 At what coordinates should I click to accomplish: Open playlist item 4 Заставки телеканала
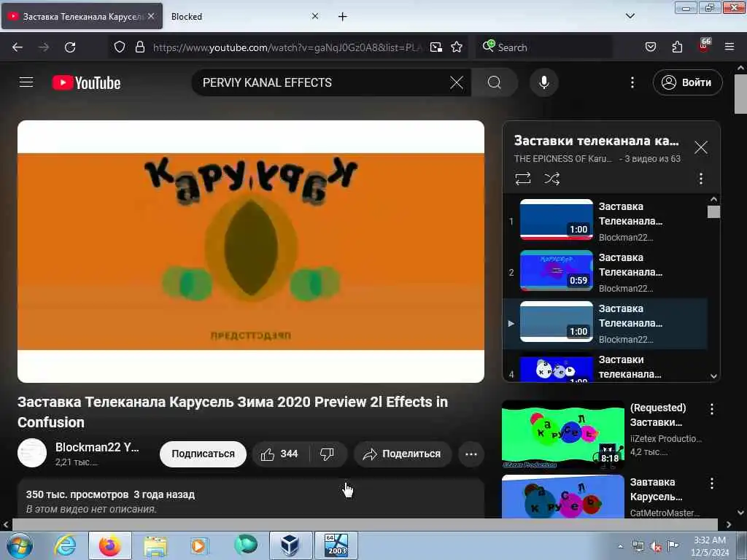605,367
